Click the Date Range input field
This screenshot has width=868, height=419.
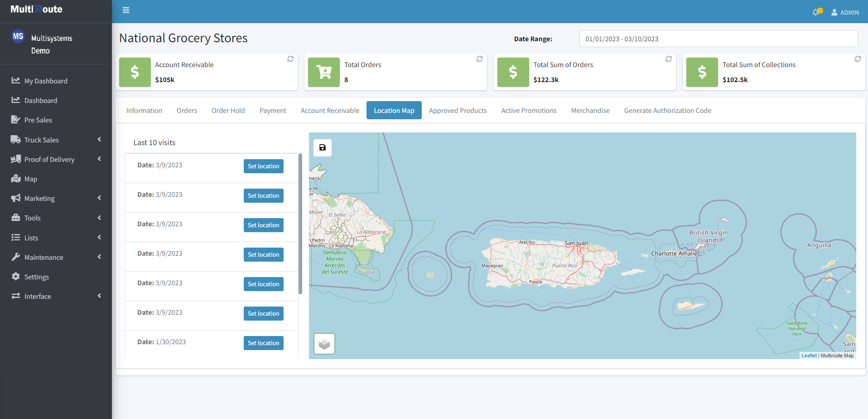point(718,39)
